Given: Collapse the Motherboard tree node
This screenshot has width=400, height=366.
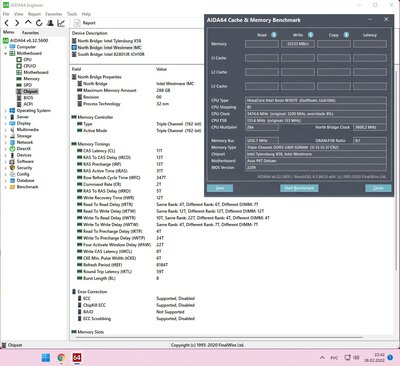Looking at the screenshot, I should pos(5,53).
